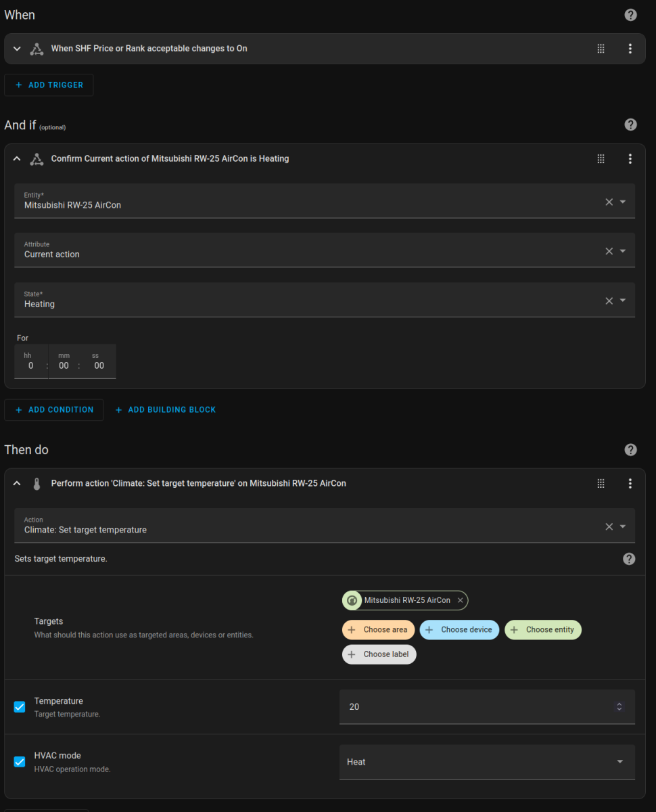This screenshot has width=656, height=812.
Task: Click Add Building Block button
Action: pos(166,410)
